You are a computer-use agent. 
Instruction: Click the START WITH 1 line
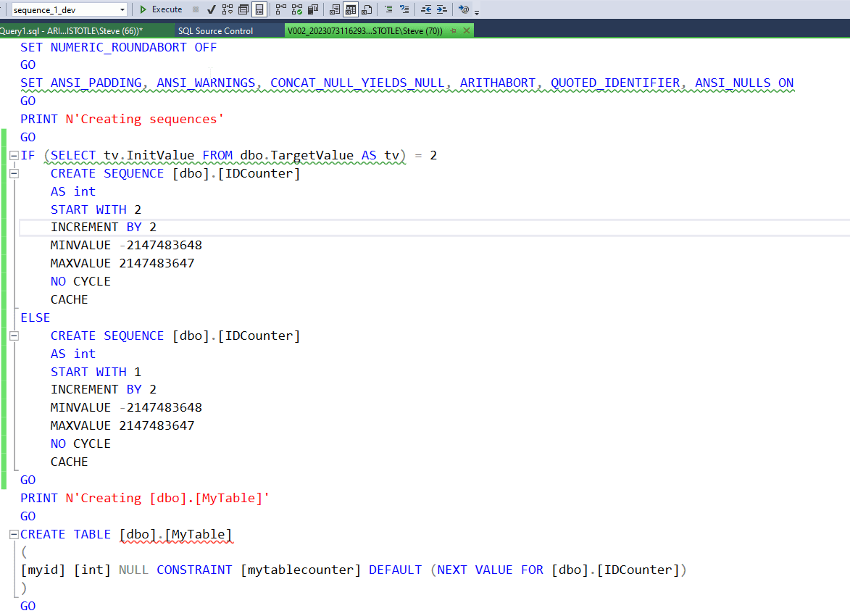point(96,372)
